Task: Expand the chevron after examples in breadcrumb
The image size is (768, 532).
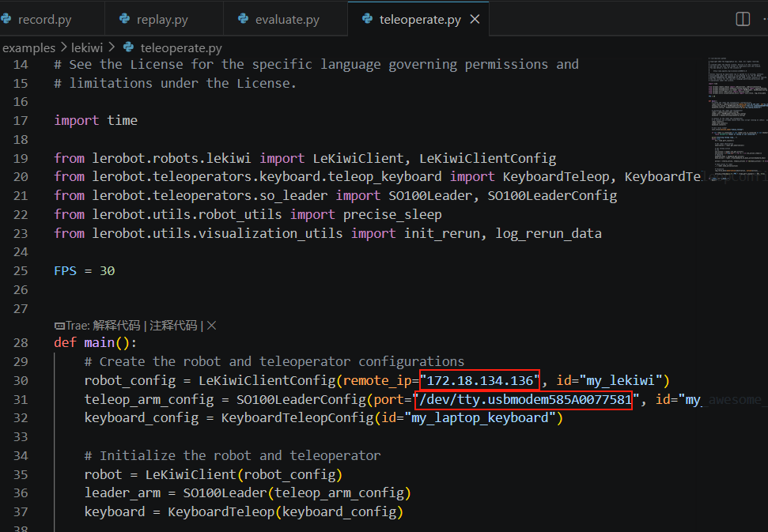Action: 64,47
